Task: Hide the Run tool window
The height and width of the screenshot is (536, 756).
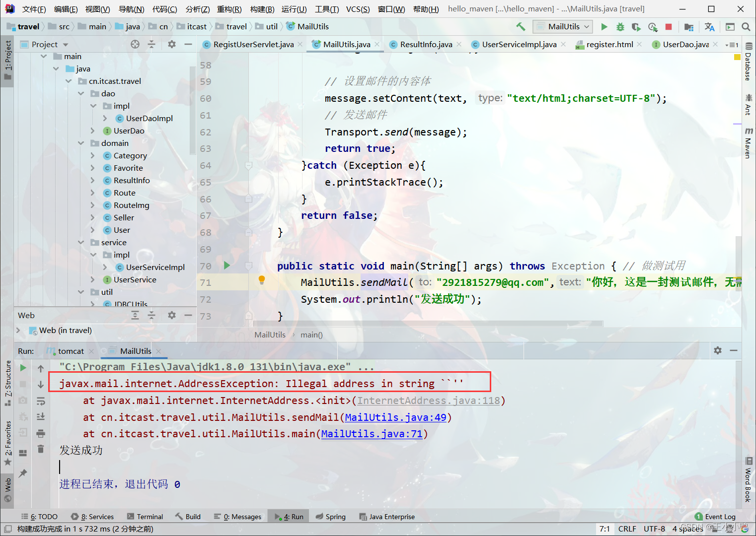Action: (734, 350)
